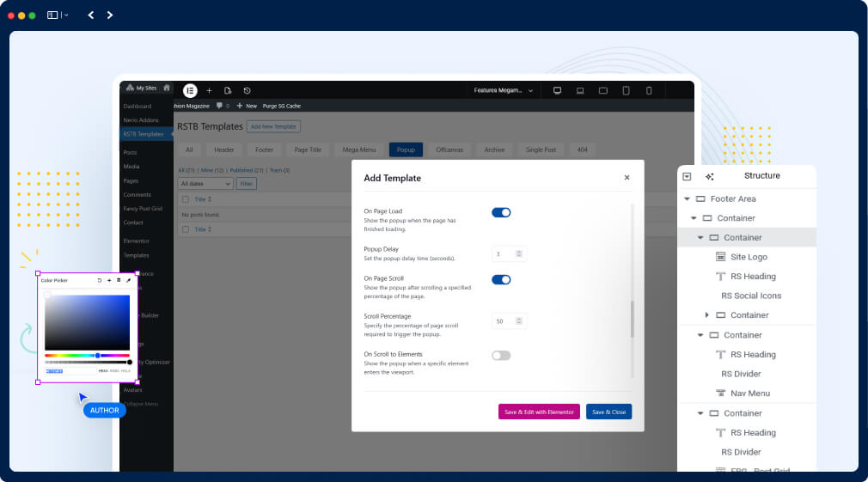
Task: Enable the On Scroll to Elements toggle
Action: [x=501, y=356]
